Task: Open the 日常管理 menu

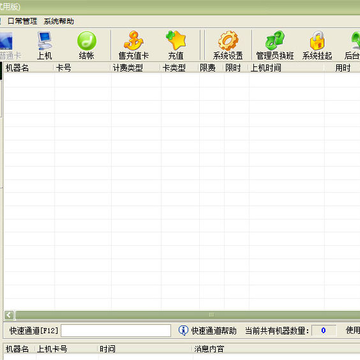Action: tap(22, 22)
